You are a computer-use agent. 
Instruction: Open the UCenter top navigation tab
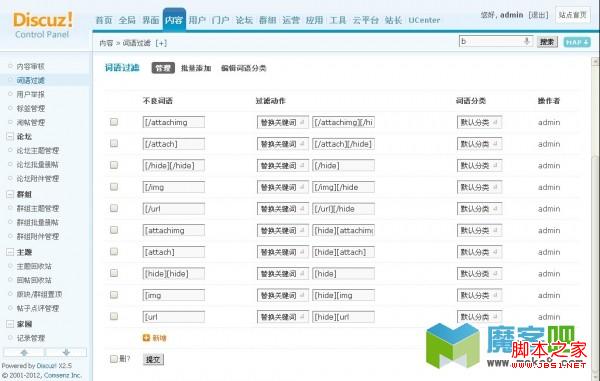pos(424,20)
